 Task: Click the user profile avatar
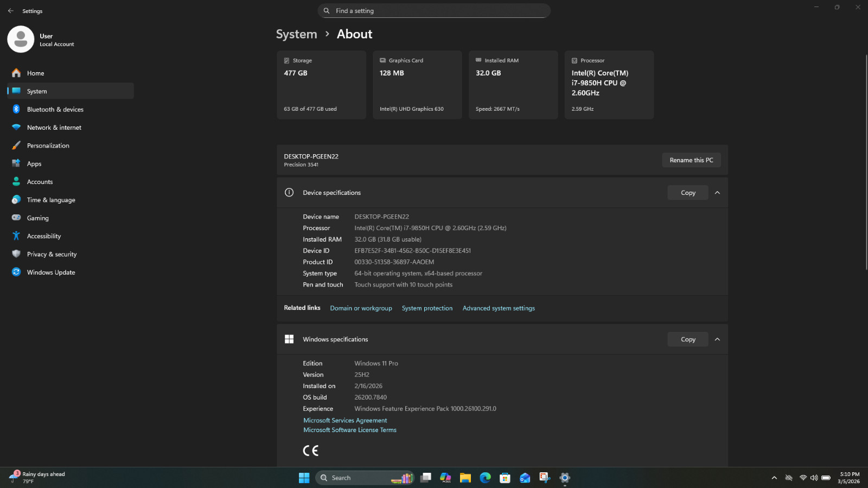coord(21,39)
